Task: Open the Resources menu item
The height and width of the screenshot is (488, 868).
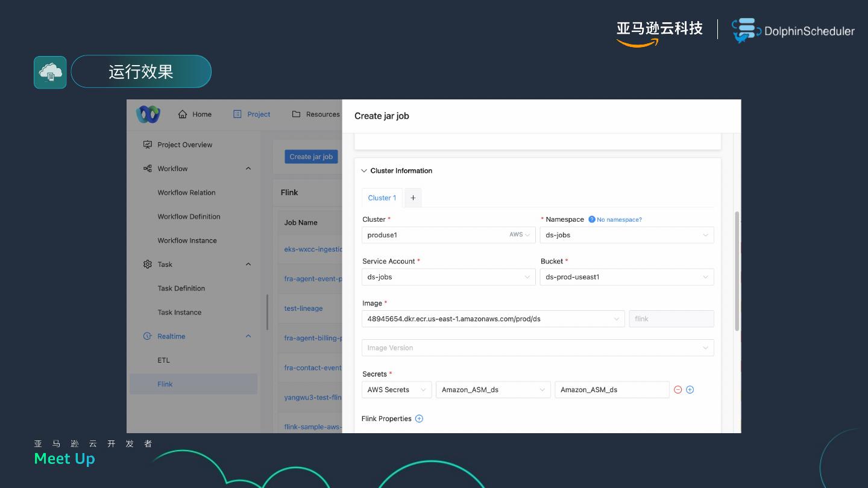Action: coord(316,114)
